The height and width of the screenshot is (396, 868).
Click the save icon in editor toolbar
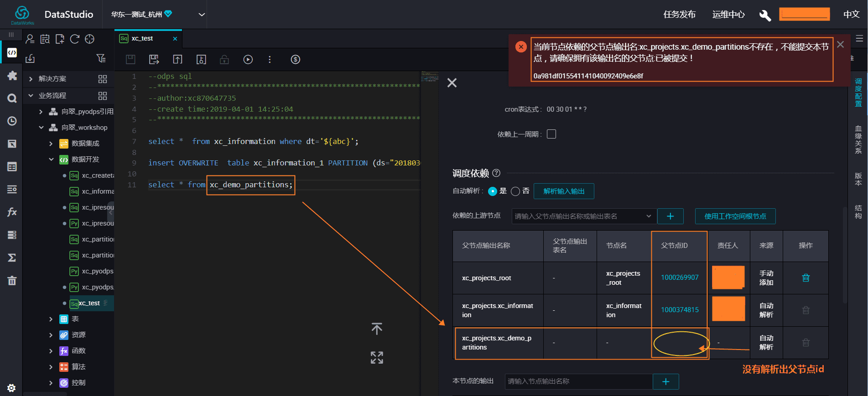tap(130, 59)
